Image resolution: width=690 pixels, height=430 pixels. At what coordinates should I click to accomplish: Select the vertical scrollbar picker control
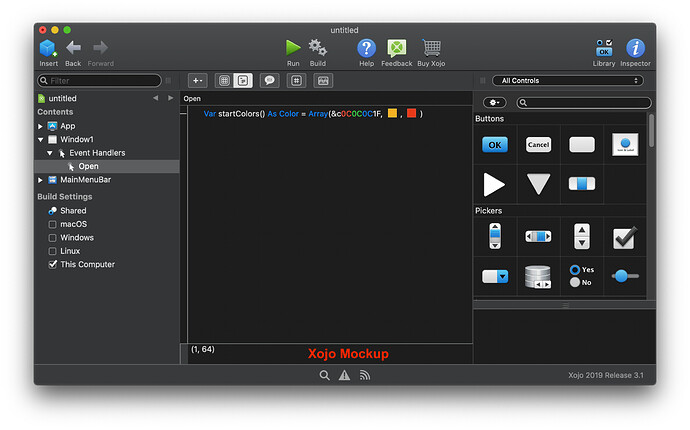pyautogui.click(x=495, y=236)
